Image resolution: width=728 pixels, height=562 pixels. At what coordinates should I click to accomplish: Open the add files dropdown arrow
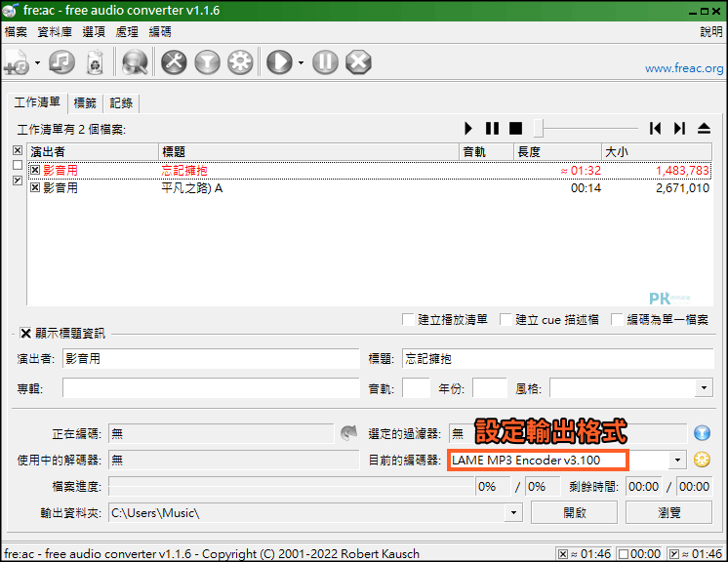[x=38, y=62]
